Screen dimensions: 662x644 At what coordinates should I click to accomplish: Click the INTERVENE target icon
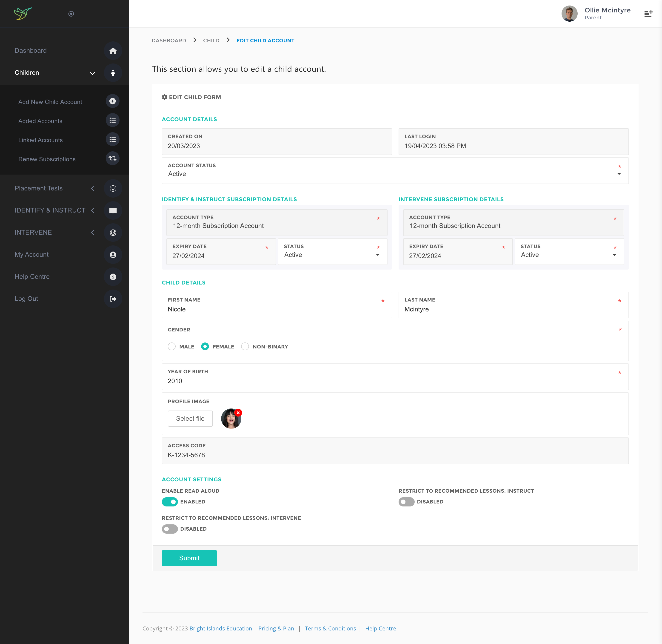tap(113, 232)
